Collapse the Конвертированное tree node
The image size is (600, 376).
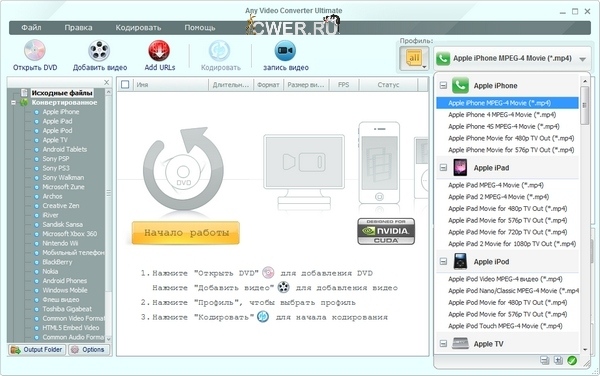tap(13, 103)
